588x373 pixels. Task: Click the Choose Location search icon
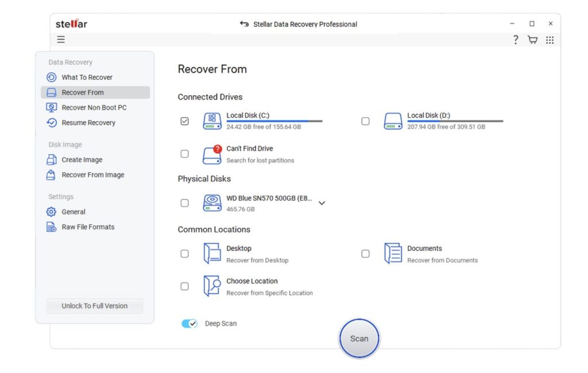pos(212,286)
